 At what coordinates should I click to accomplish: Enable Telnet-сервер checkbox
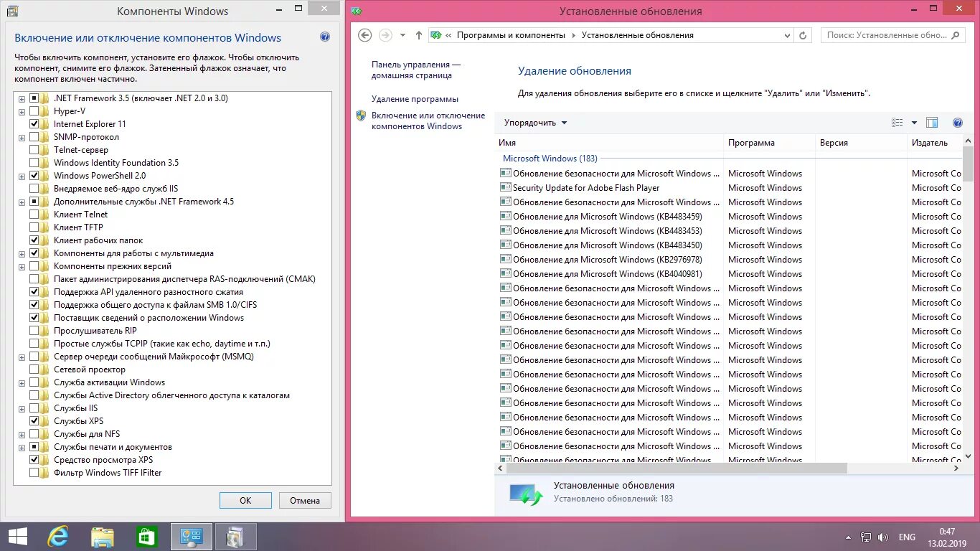[34, 150]
